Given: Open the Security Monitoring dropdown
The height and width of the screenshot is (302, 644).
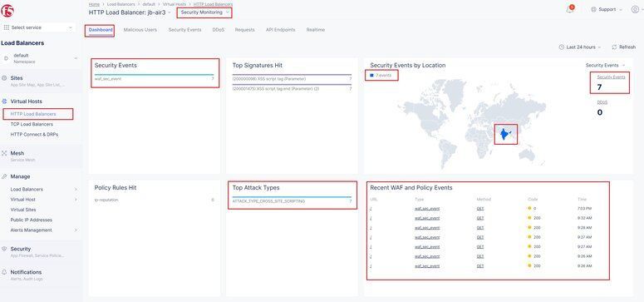Looking at the screenshot, I should (204, 12).
